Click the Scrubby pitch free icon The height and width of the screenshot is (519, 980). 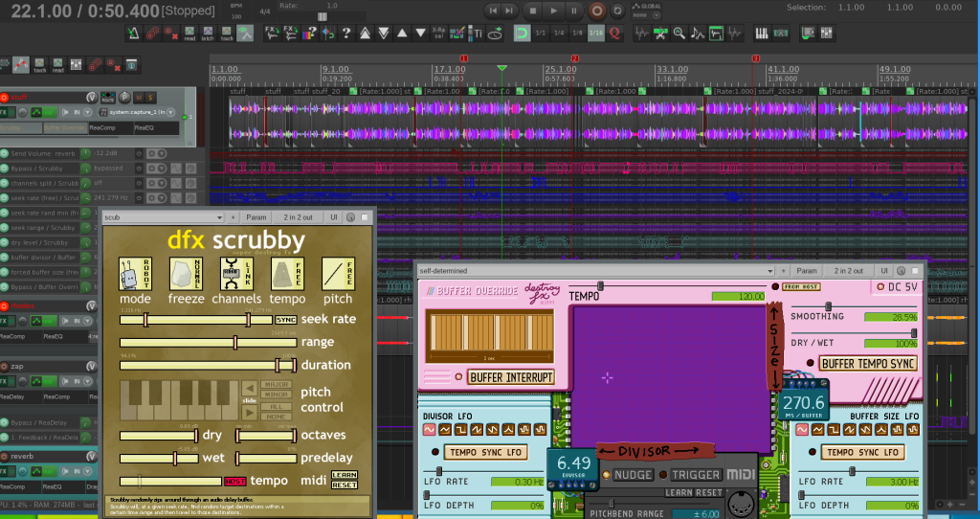[338, 274]
